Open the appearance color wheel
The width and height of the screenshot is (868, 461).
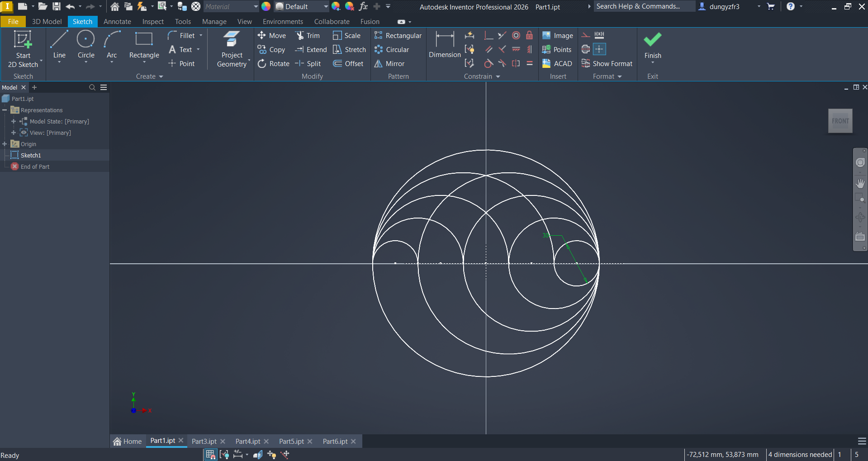266,6
